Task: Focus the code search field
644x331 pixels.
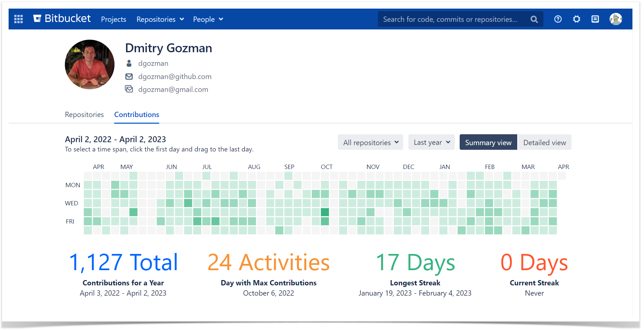Action: click(454, 20)
